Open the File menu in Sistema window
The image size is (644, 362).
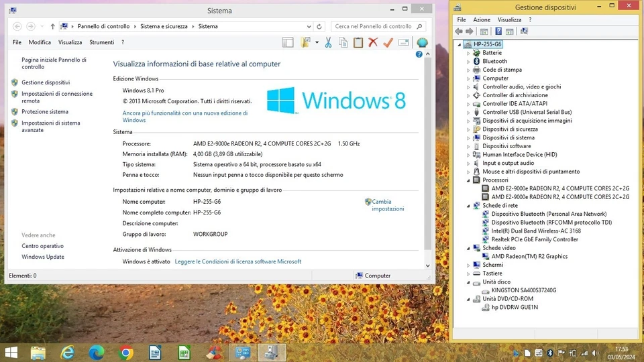[x=17, y=42]
